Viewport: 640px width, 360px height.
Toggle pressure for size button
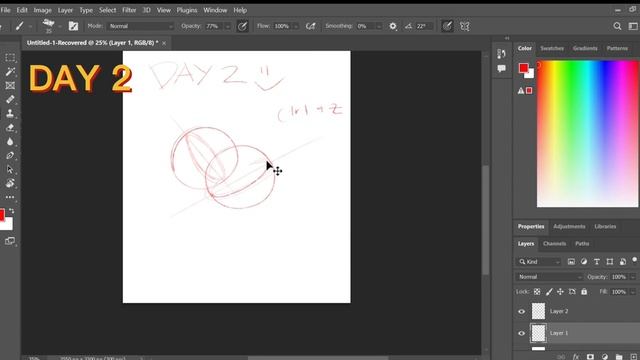(447, 26)
